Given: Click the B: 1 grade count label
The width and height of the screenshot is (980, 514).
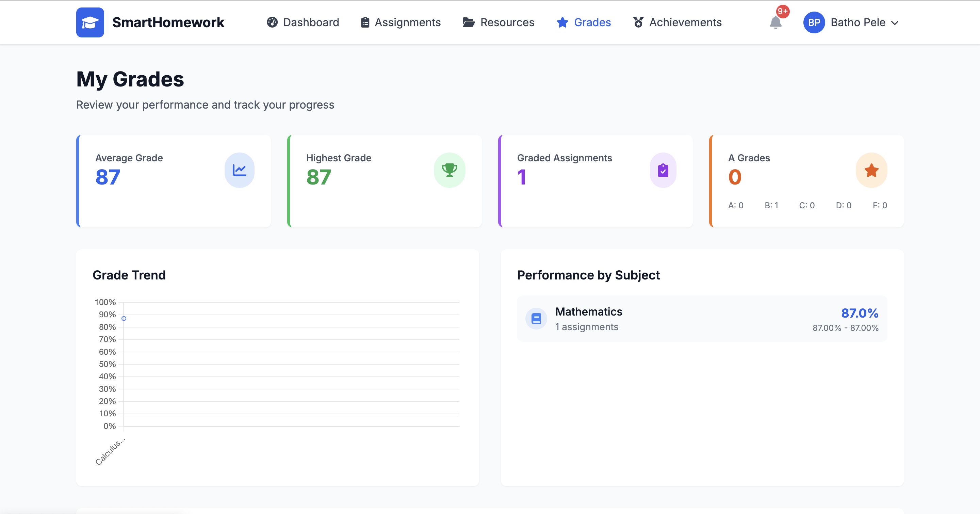Looking at the screenshot, I should [x=771, y=206].
